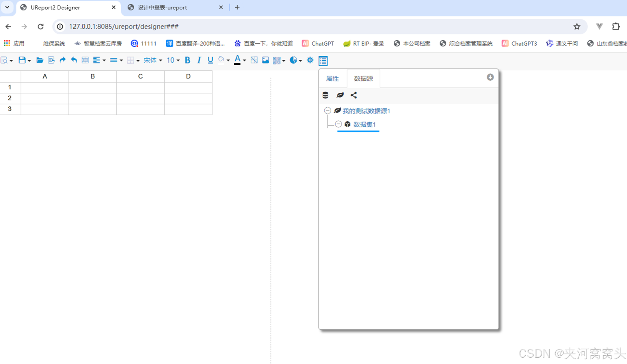Select the 数据集1 dataset node
Image resolution: width=627 pixels, height=364 pixels.
(x=364, y=124)
